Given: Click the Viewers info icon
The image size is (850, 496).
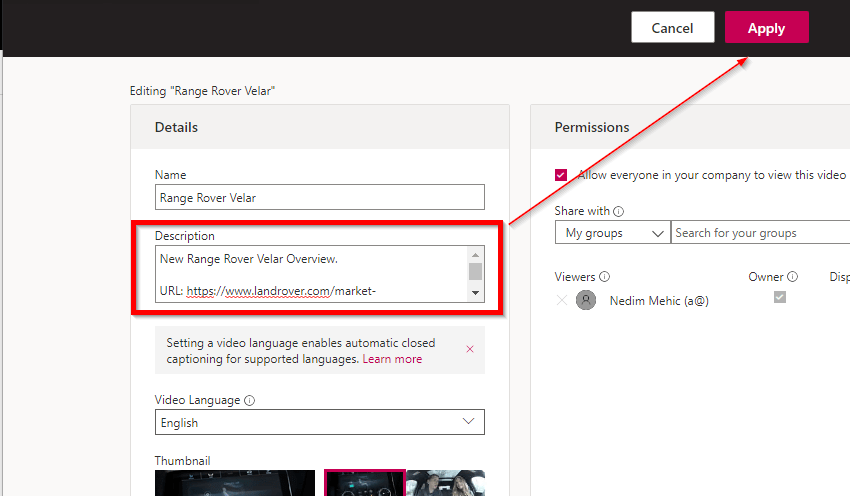Looking at the screenshot, I should 605,277.
